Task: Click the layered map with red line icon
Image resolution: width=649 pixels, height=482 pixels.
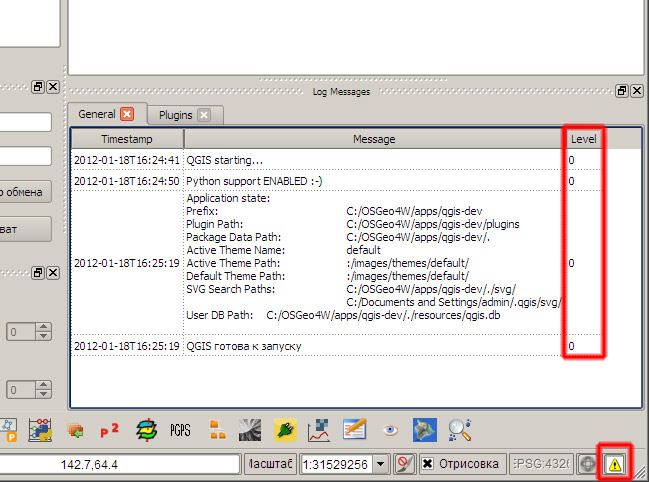Action: coord(147,430)
